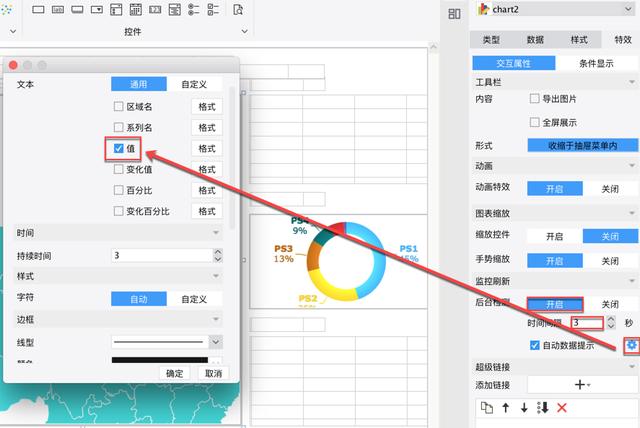Click 取消 button in dialog
640x428 pixels.
[213, 373]
